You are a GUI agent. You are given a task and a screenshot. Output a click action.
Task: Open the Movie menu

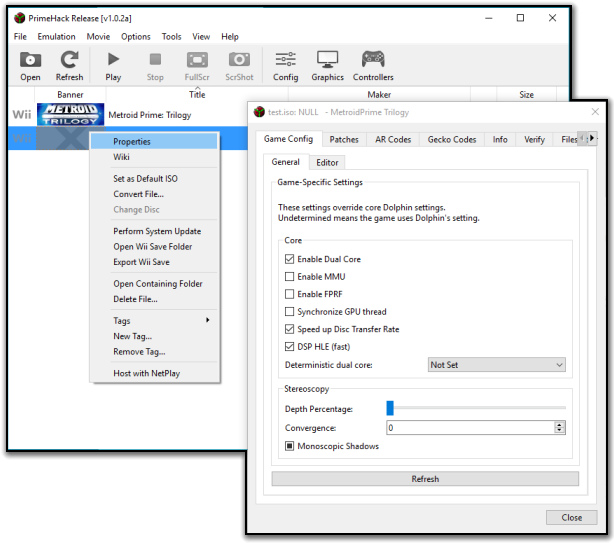98,36
